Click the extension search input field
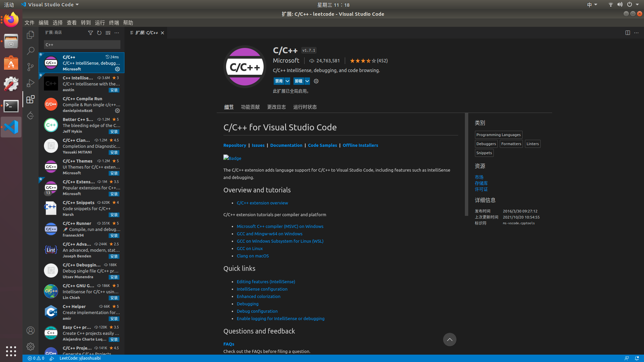The width and height of the screenshot is (644, 362). [x=82, y=45]
